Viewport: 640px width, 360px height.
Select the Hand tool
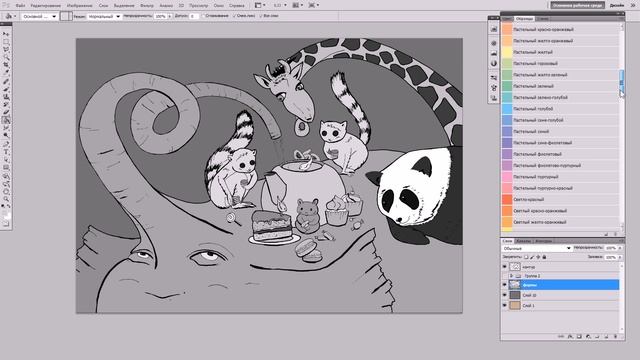point(6,190)
